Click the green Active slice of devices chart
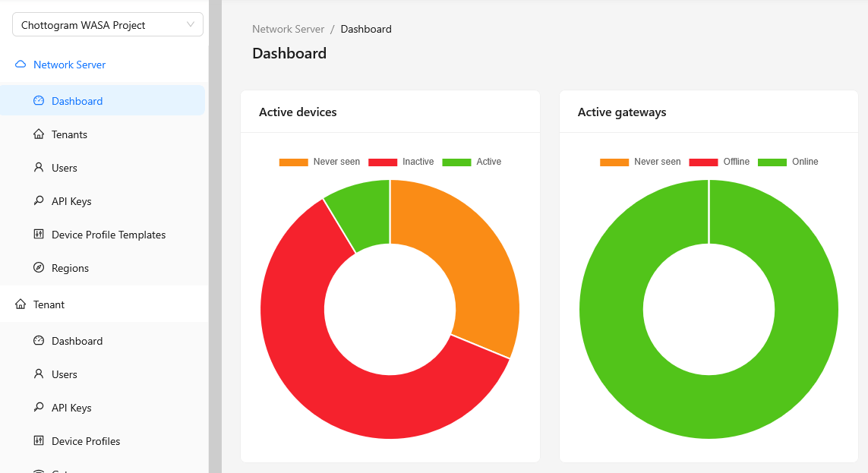This screenshot has width=868, height=473. (x=365, y=213)
